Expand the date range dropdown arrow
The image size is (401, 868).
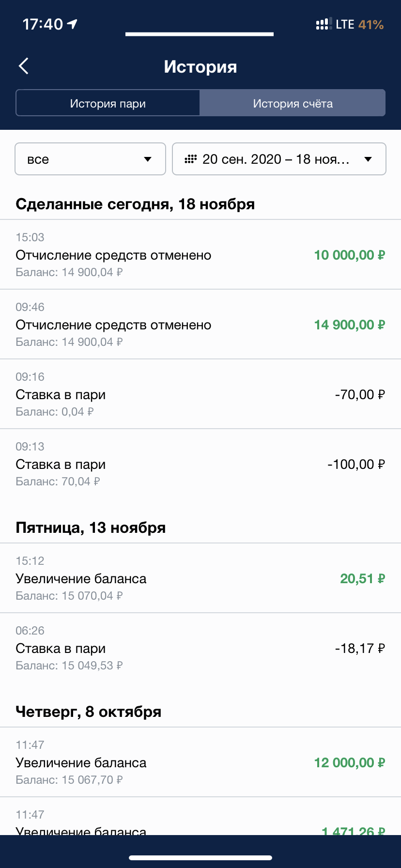(x=368, y=159)
